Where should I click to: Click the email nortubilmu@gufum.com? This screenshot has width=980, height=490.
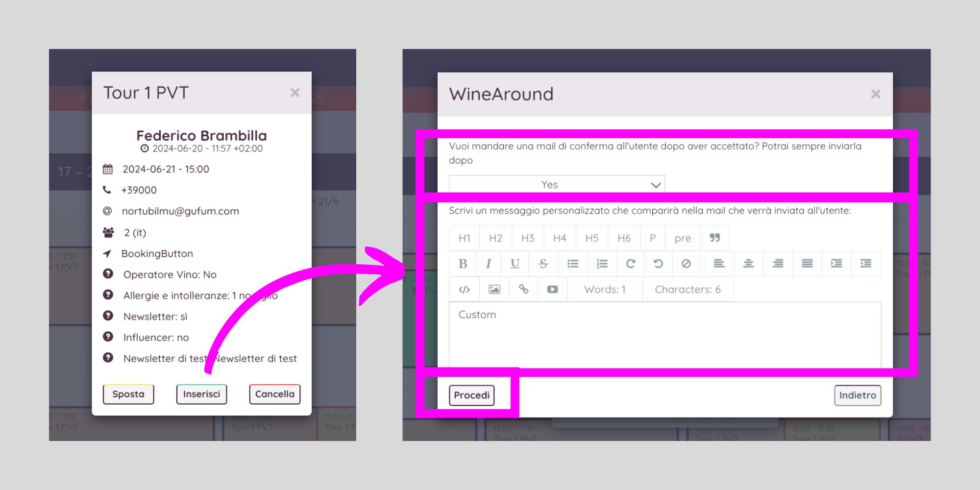(x=180, y=211)
